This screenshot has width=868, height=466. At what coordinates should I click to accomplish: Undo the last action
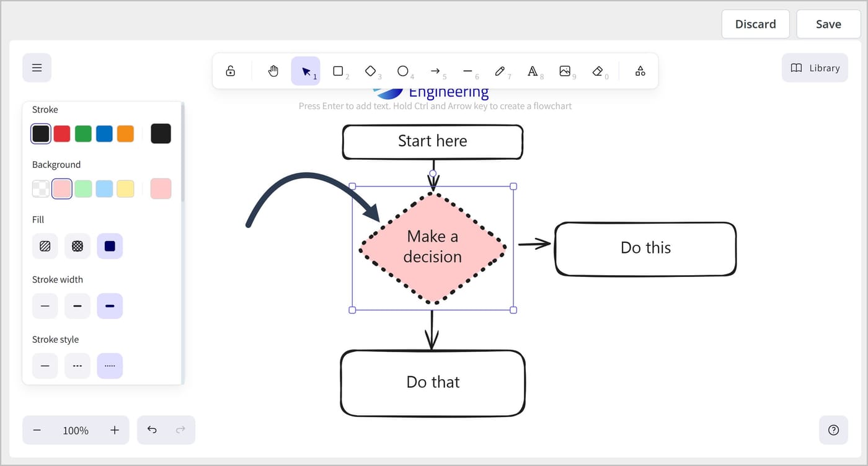click(152, 430)
